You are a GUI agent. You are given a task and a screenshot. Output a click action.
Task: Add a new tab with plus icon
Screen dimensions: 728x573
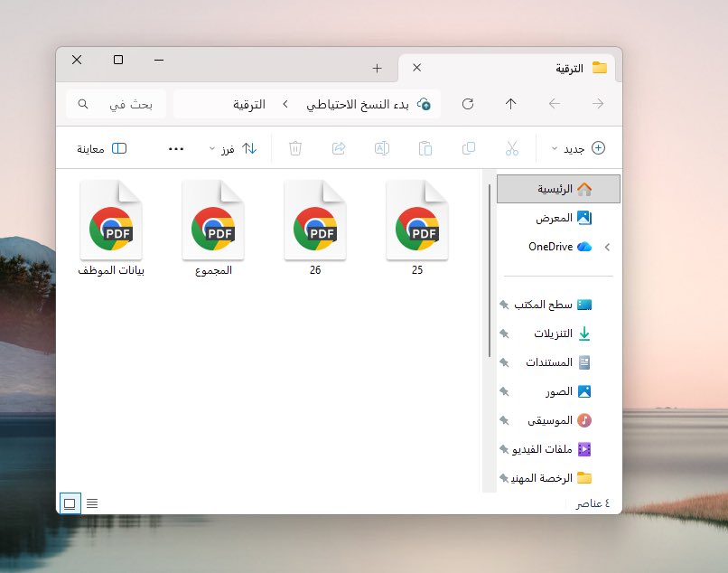point(377,69)
